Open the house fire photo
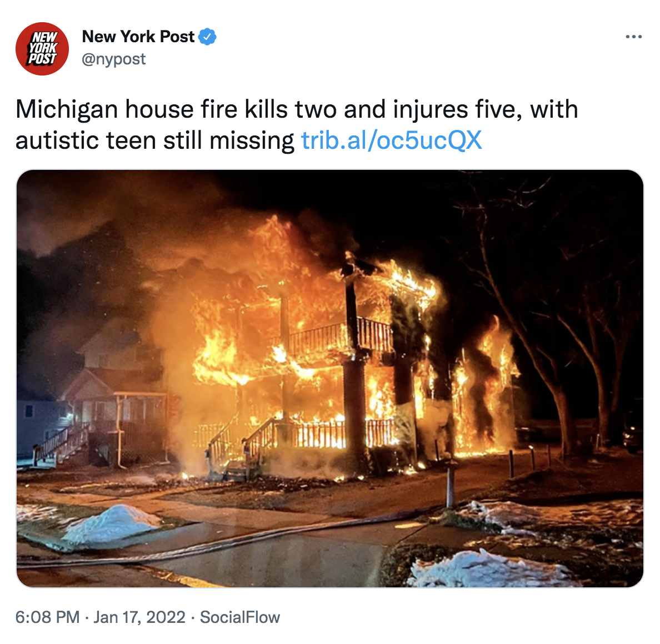 [x=330, y=378]
